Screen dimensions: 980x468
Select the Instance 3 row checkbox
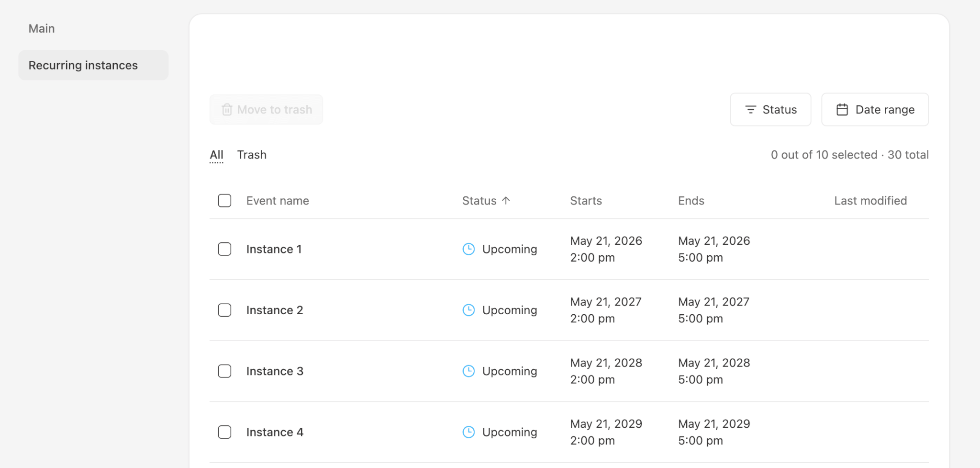point(224,371)
